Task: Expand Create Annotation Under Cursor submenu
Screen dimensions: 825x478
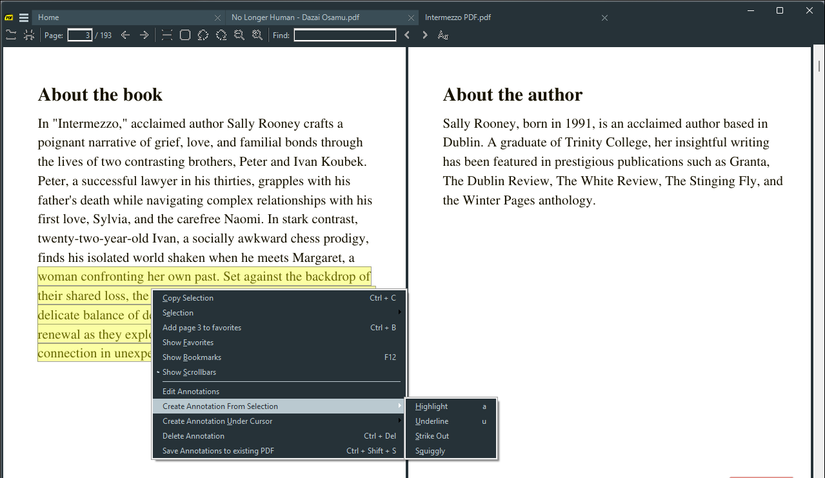Action: 279,421
